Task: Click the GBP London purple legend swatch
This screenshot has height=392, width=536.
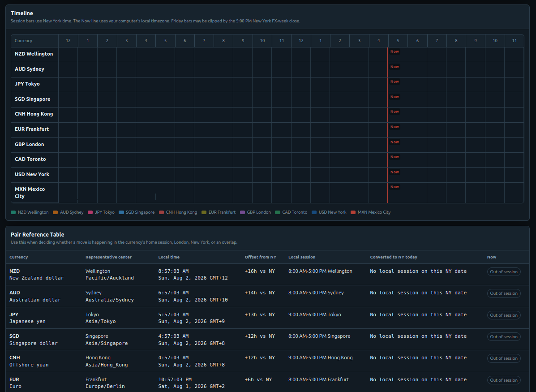Action: point(242,212)
